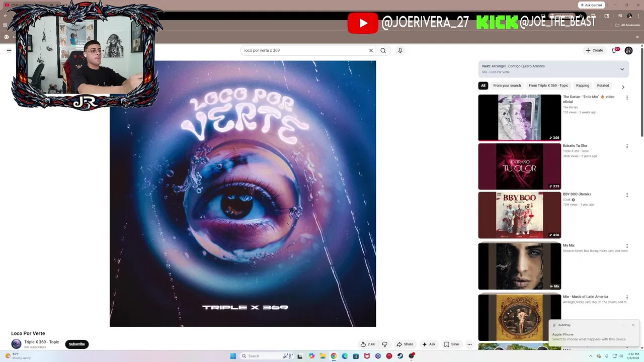Start voice search with the microphone icon
The width and height of the screenshot is (644, 362).
pyautogui.click(x=400, y=50)
